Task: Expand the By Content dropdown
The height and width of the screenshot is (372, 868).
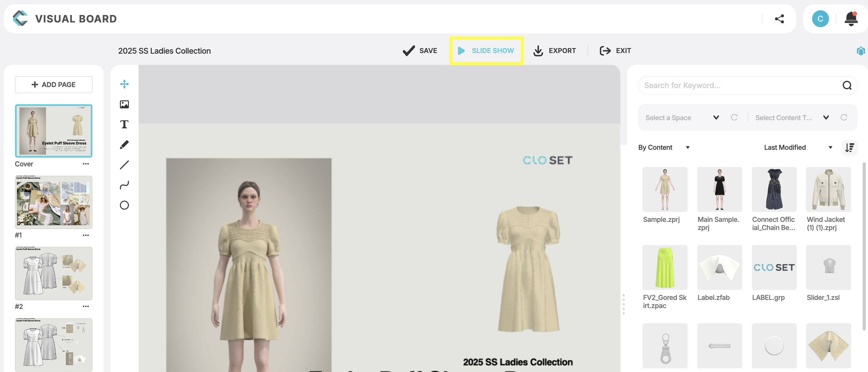Action: tap(664, 147)
